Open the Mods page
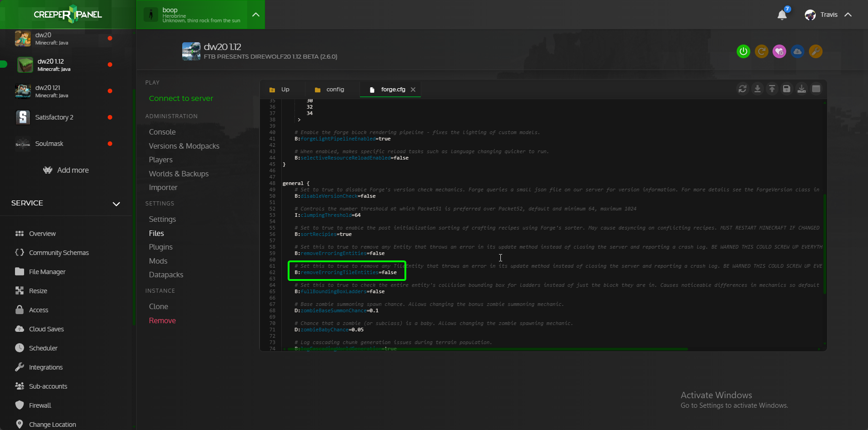This screenshot has height=430, width=868. 158,261
